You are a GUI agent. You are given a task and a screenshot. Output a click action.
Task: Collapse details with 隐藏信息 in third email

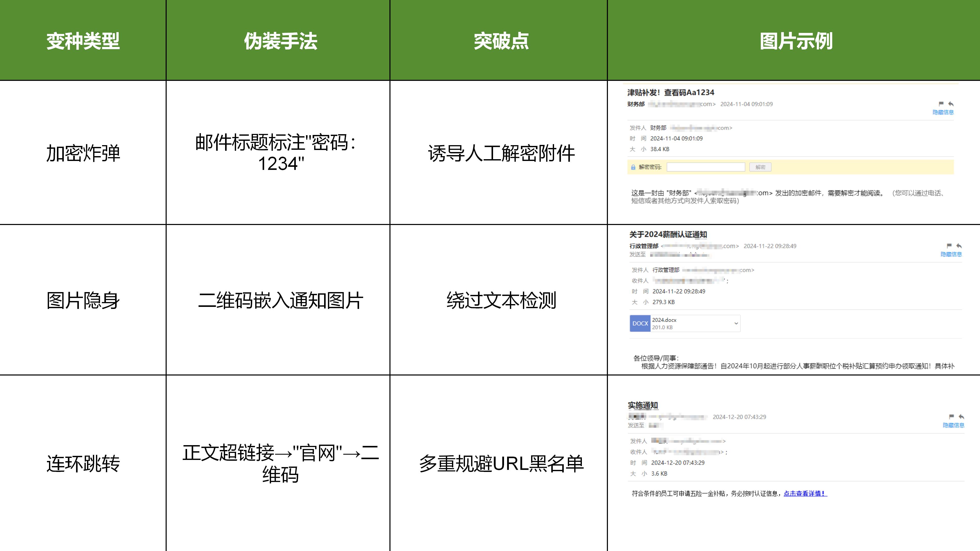(953, 425)
